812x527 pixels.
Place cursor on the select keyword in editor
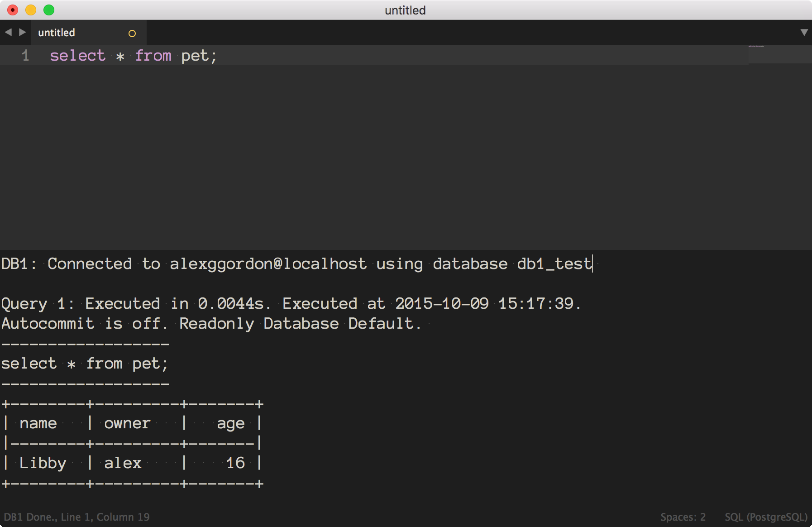[77, 56]
